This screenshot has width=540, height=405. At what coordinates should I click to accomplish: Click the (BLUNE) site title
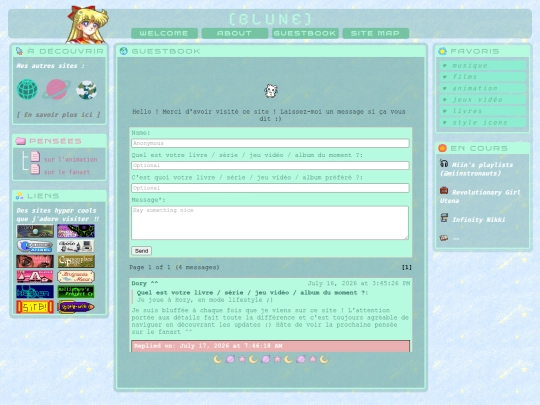pyautogui.click(x=270, y=19)
